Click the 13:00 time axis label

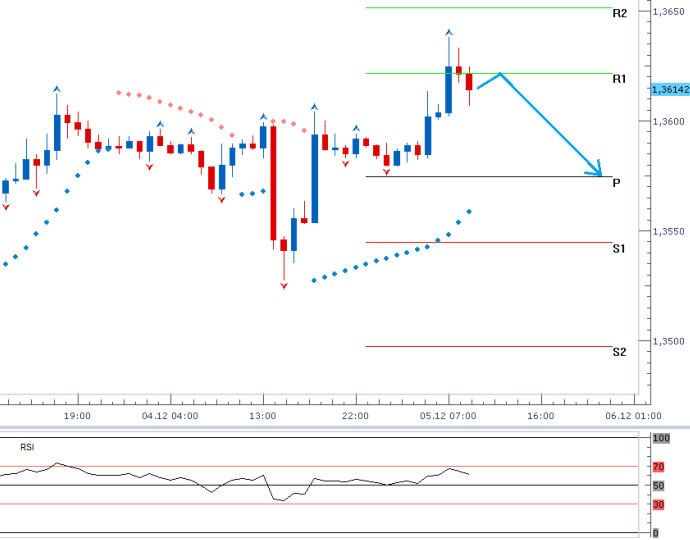point(263,416)
